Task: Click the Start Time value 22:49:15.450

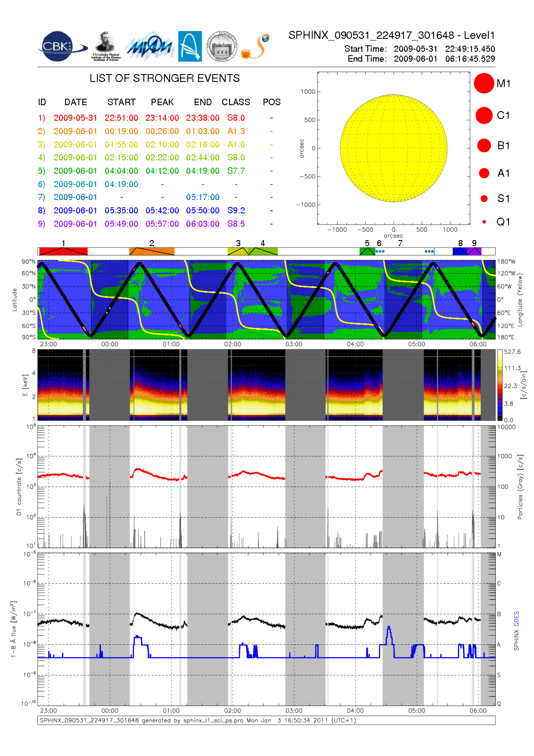Action: (470, 49)
